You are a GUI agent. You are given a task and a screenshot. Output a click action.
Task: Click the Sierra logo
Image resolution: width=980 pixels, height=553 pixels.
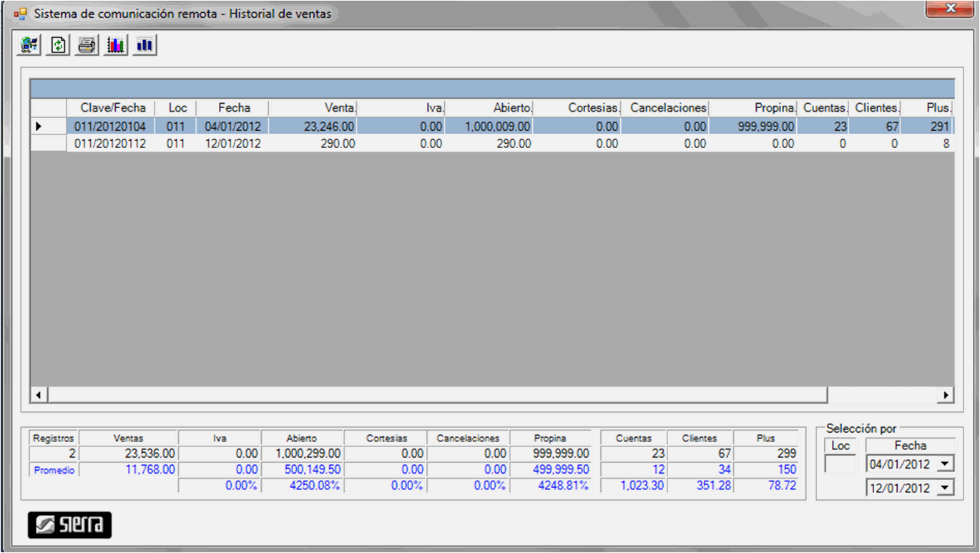(69, 525)
